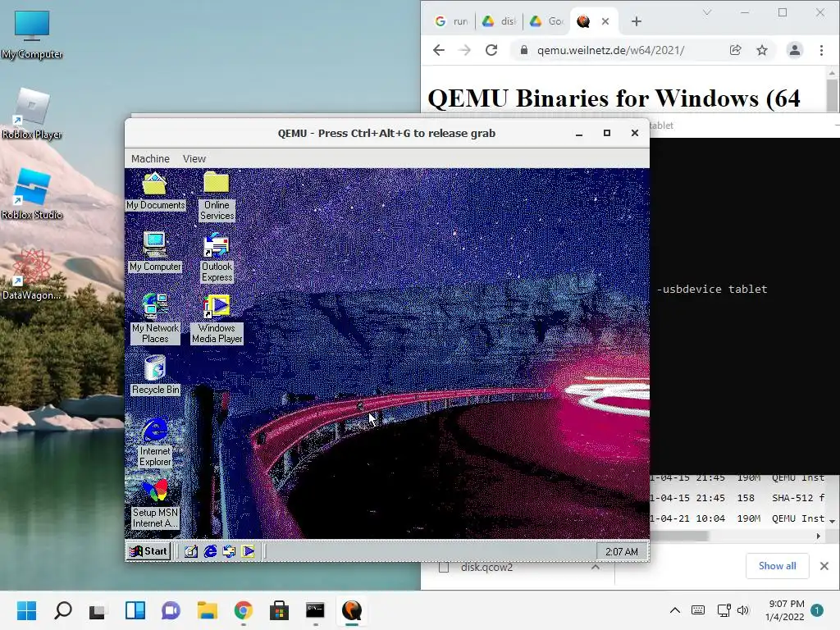840x630 pixels.
Task: Close Chrome downloads bar
Action: (x=824, y=566)
